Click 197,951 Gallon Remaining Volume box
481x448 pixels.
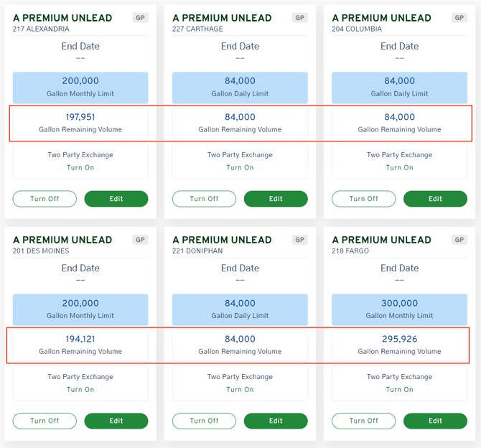(x=80, y=123)
